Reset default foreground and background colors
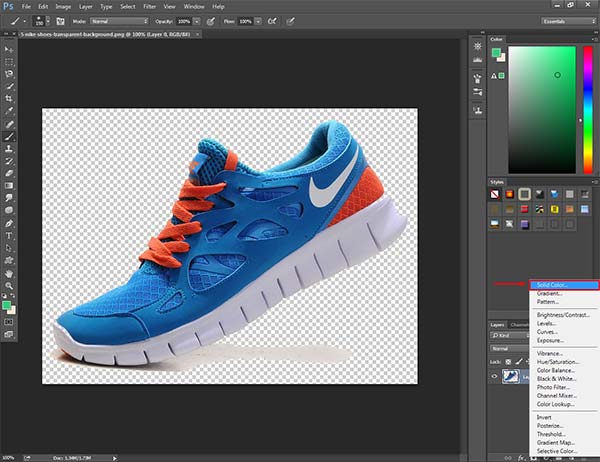This screenshot has height=462, width=600. click(x=4, y=295)
